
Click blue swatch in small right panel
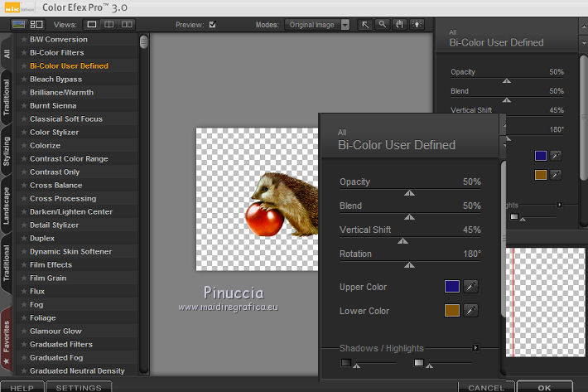click(x=540, y=156)
